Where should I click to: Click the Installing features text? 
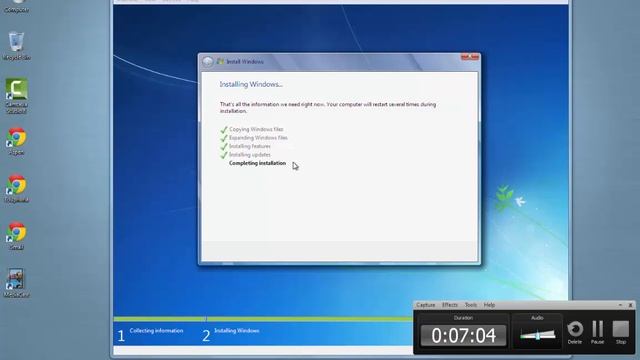(x=249, y=146)
